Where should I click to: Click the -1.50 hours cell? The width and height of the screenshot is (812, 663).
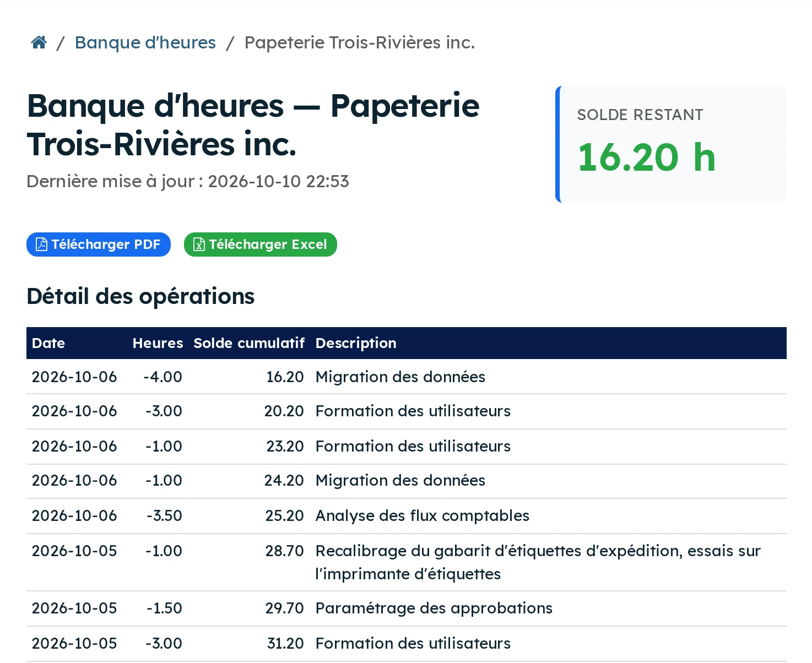164,608
